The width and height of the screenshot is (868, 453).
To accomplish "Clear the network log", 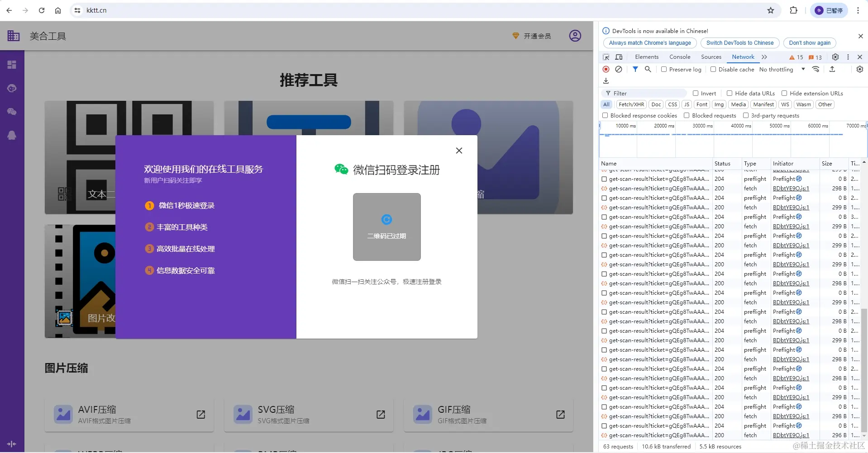I will click(x=619, y=69).
